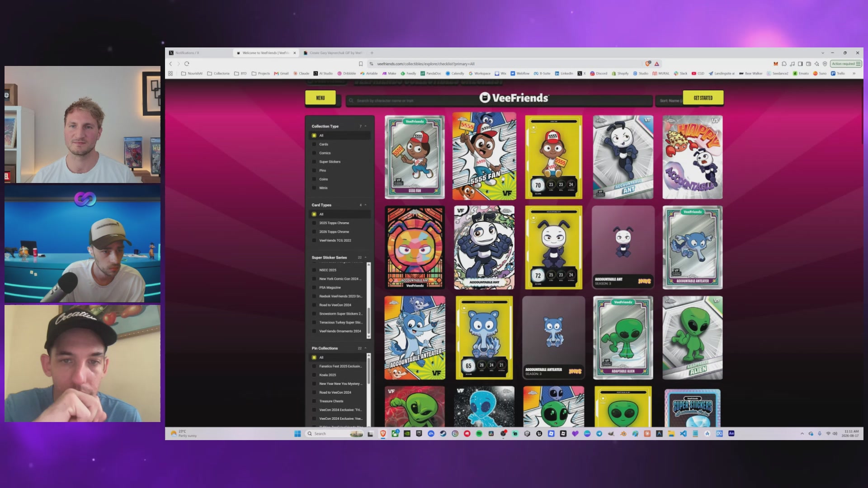Open the Slack bookmark
Screen dimensions: 868x488
[680, 73]
